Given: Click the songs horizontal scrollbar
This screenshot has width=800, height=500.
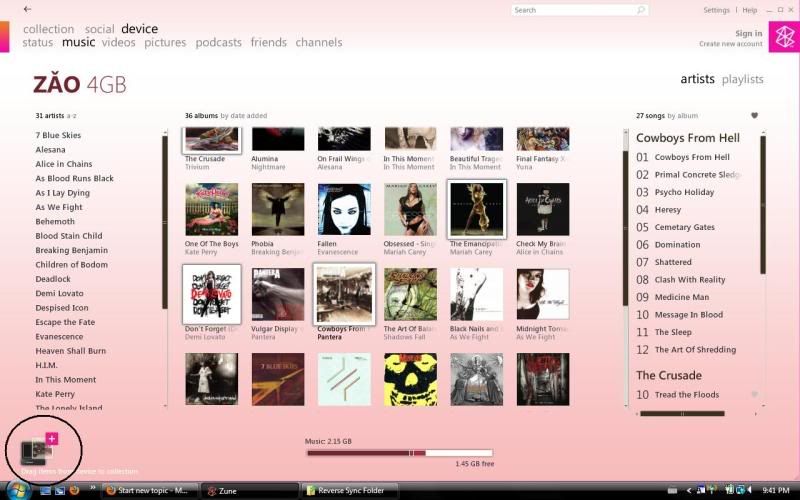Looking at the screenshot, I should coord(682,414).
